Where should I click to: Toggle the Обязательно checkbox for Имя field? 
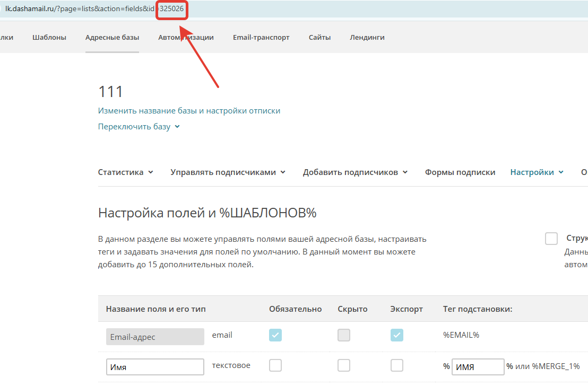275,365
